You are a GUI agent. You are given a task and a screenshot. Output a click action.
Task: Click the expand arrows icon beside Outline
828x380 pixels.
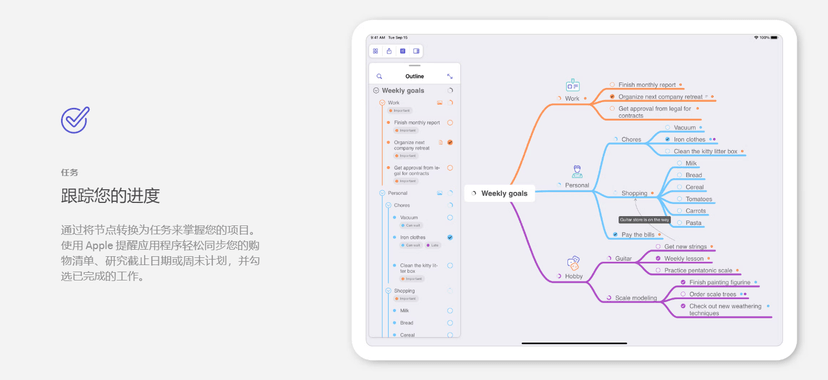(x=450, y=77)
